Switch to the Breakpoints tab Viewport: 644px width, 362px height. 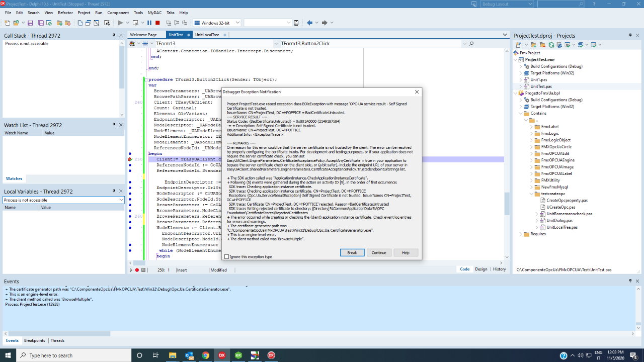[x=34, y=340]
